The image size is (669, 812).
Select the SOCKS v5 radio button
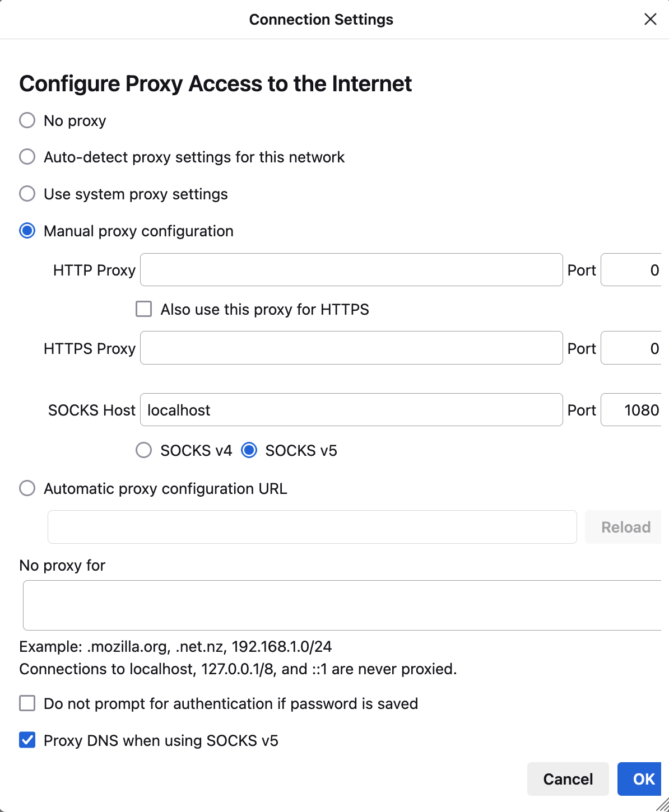[249, 450]
